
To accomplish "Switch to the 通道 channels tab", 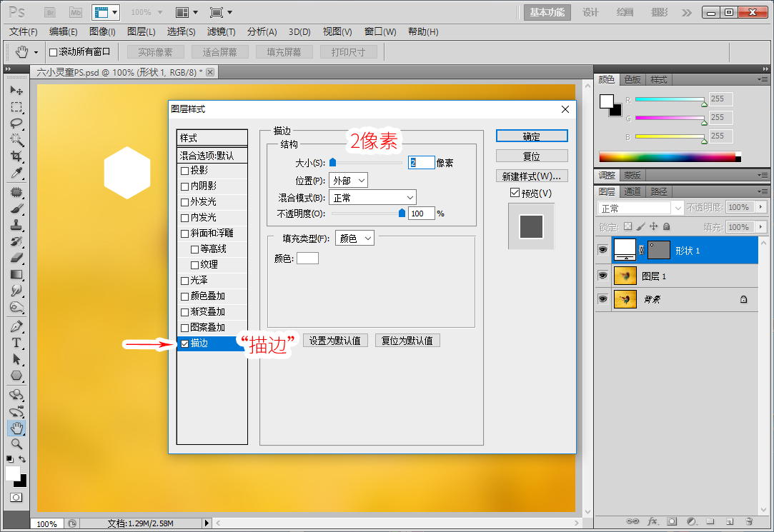I will pyautogui.click(x=632, y=191).
